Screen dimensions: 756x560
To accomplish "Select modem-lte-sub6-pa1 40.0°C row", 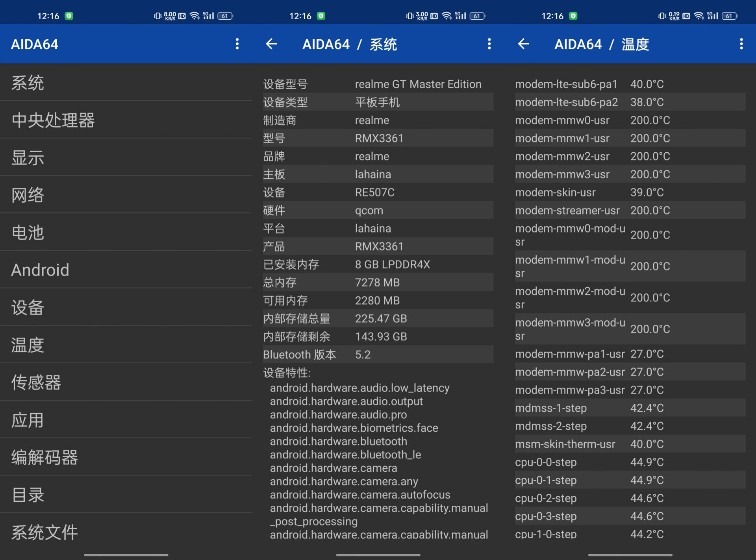I will 630,84.
